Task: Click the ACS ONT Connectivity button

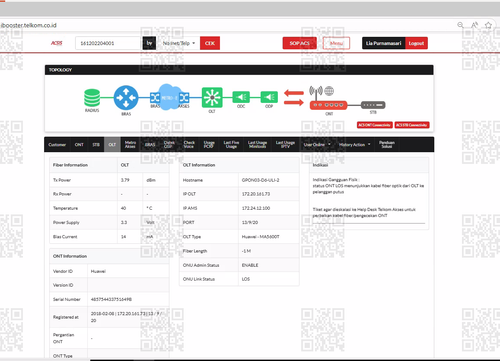Action: tap(375, 125)
